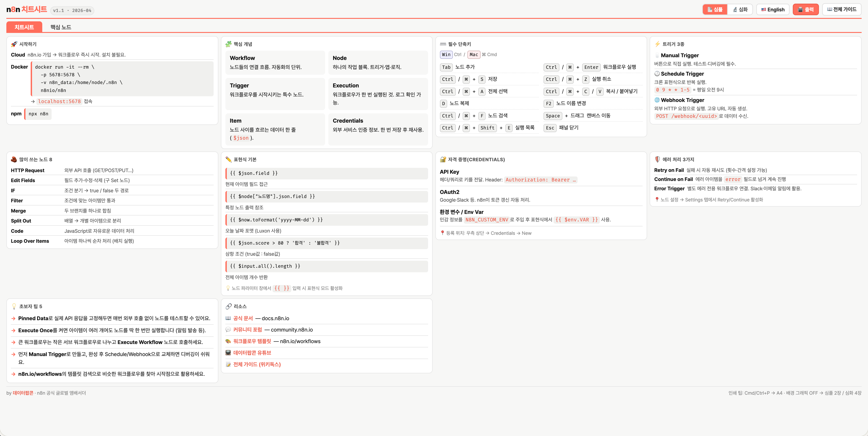Click the n8n 치트시트 logo title
868x436 pixels.
coord(27,10)
